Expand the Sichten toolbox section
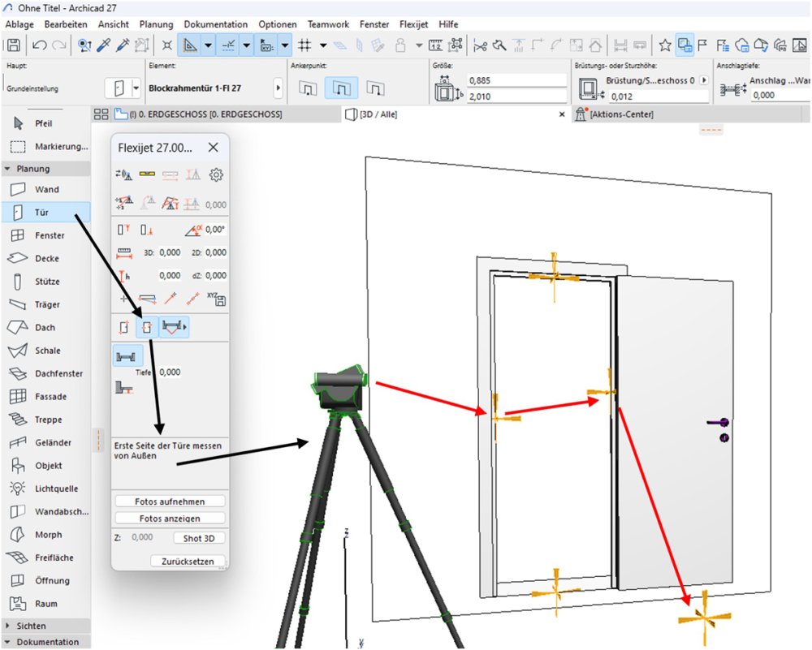The image size is (812, 650). click(7, 626)
